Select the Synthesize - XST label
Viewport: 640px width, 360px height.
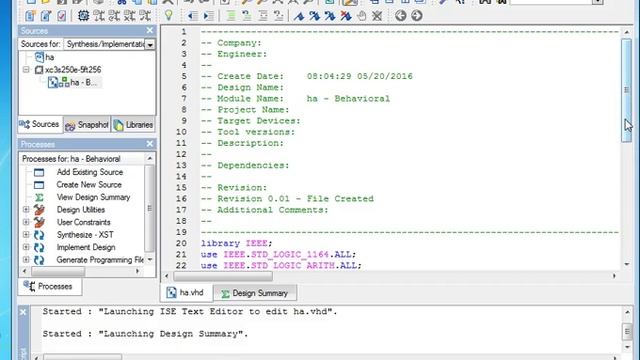(85, 235)
